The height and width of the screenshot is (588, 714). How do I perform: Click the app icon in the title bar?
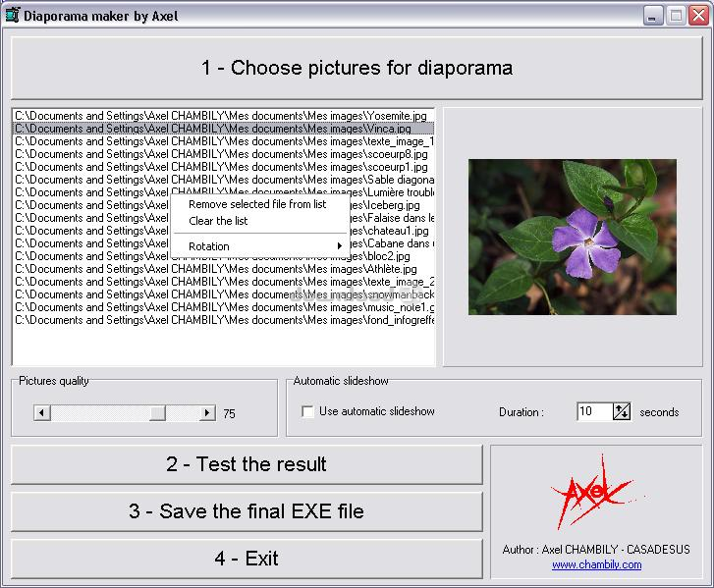[13, 16]
